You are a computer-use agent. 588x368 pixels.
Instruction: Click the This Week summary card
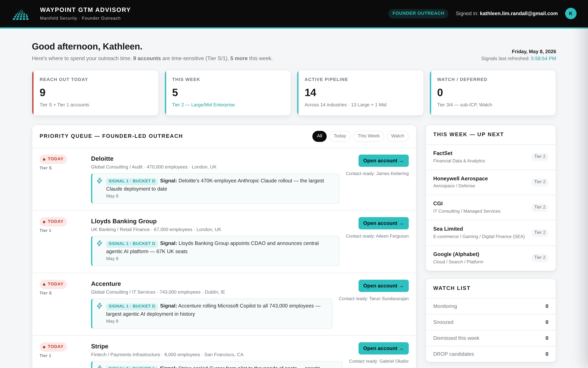tap(228, 93)
